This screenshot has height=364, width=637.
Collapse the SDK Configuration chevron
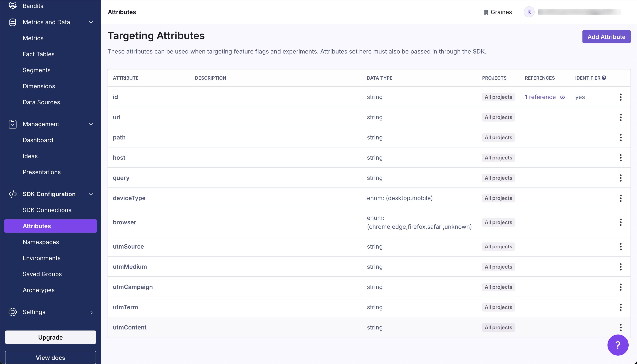coord(91,194)
